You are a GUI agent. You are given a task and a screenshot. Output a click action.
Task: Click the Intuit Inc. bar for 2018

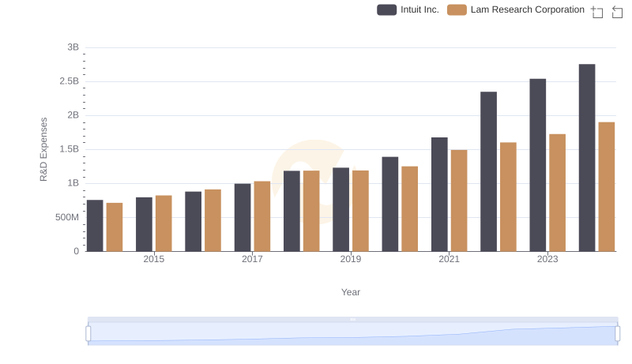click(x=292, y=211)
